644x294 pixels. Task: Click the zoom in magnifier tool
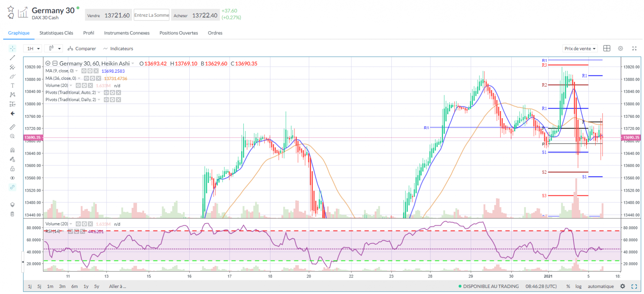pos(13,136)
